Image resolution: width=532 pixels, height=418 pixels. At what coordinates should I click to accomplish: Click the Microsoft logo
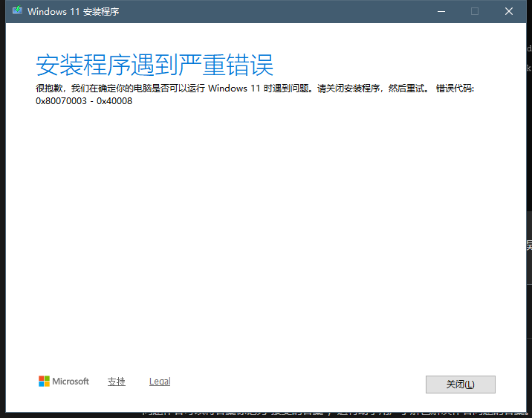(x=64, y=382)
